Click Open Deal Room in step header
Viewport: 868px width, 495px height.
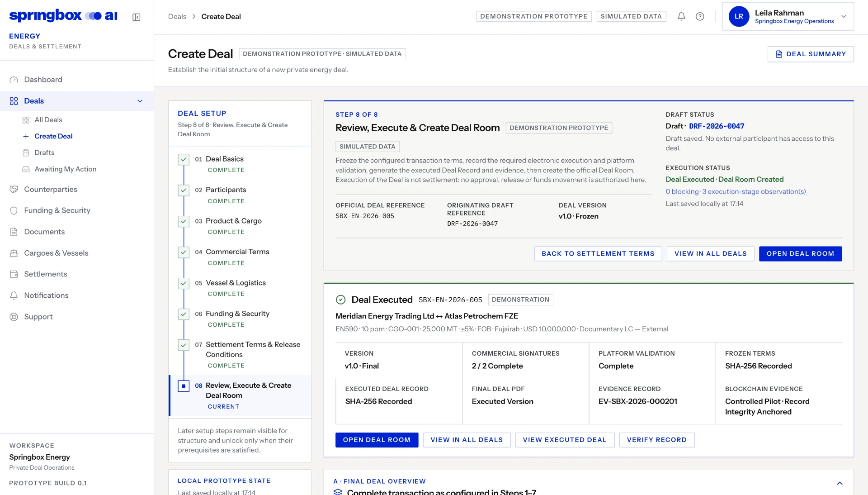800,254
